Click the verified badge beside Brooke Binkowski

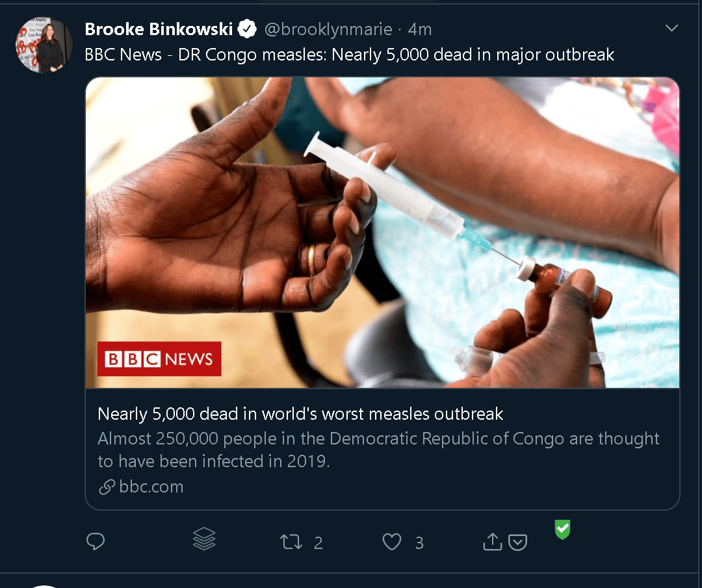246,29
